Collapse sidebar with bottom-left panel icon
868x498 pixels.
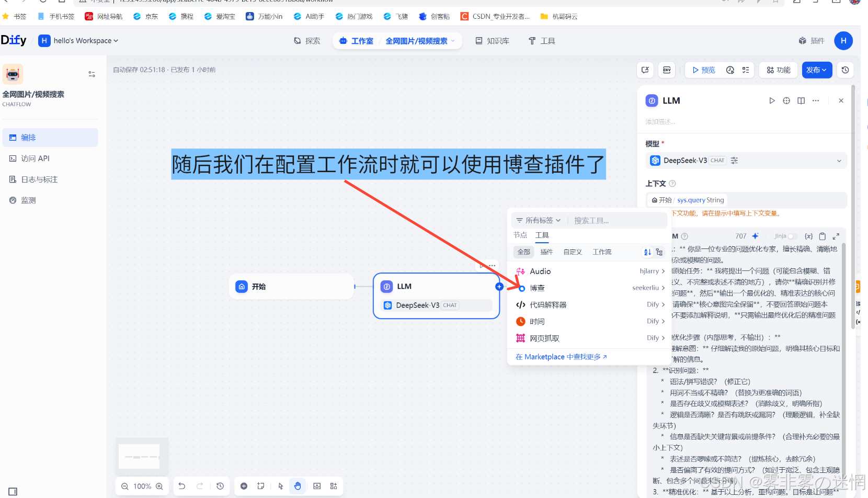(x=13, y=491)
